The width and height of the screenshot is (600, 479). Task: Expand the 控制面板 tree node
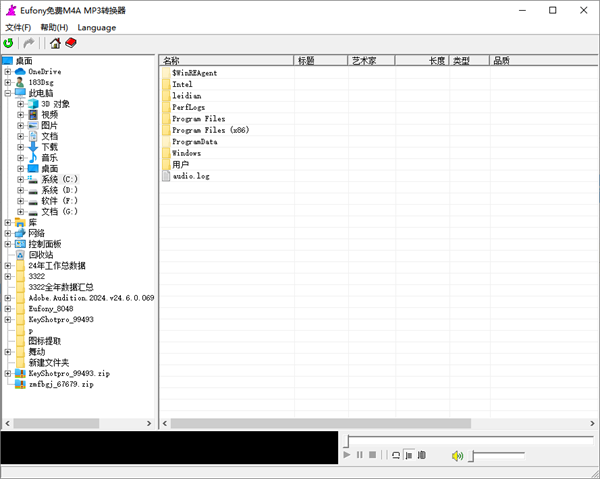[8, 243]
